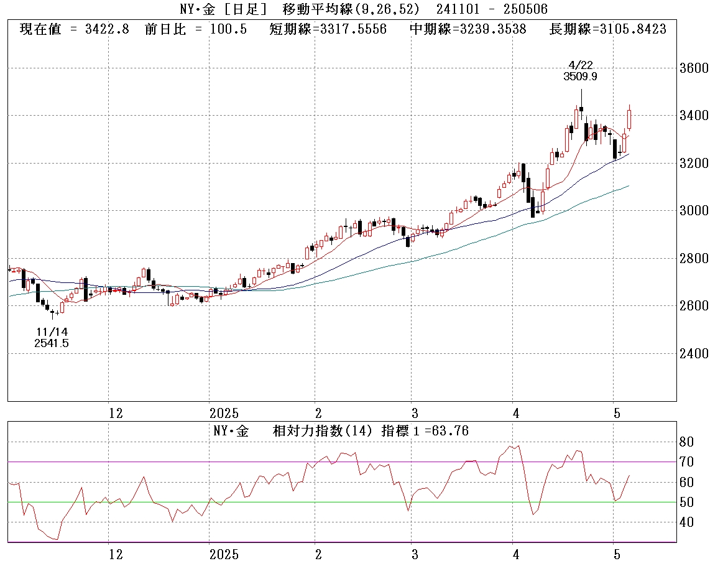Click the green midline at RSI 50
The image size is (728, 561).
click(x=187, y=502)
